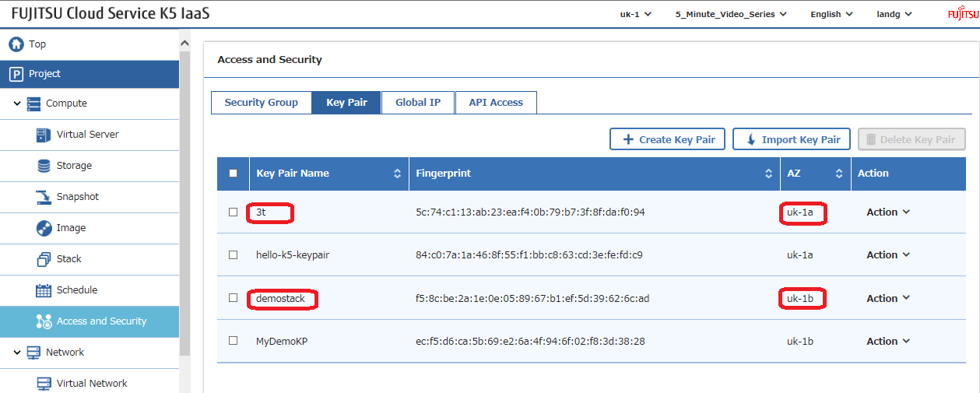Open Schedule in sidebar
Screen dimensions: 980x393
point(90,290)
